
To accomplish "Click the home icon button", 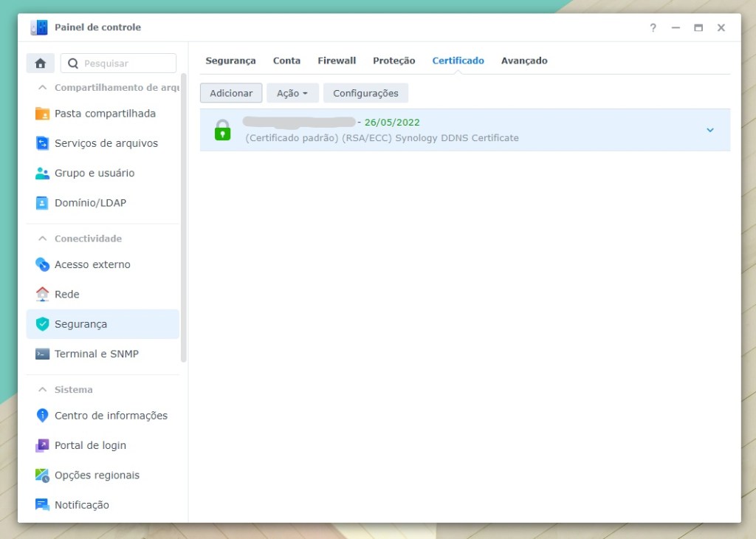I will [41, 63].
